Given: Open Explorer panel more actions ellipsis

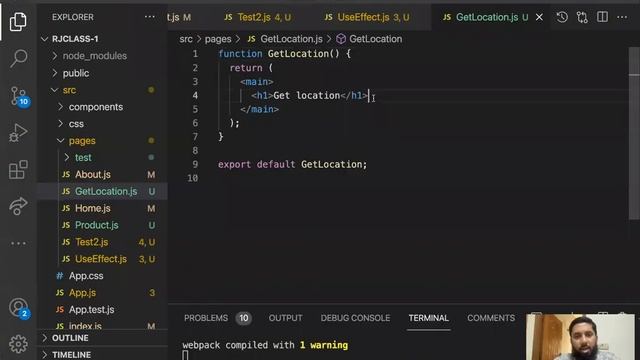Looking at the screenshot, I should [x=150, y=17].
